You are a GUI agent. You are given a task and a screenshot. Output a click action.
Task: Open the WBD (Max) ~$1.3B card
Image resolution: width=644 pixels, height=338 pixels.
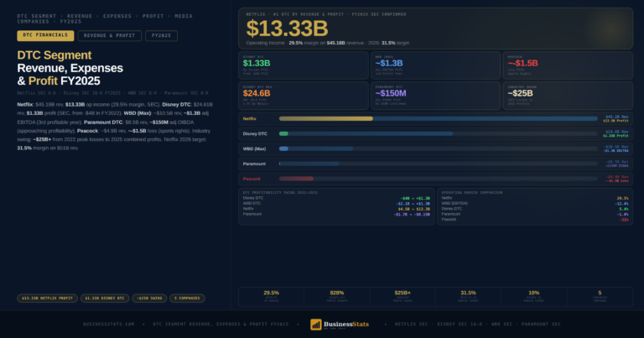436,65
